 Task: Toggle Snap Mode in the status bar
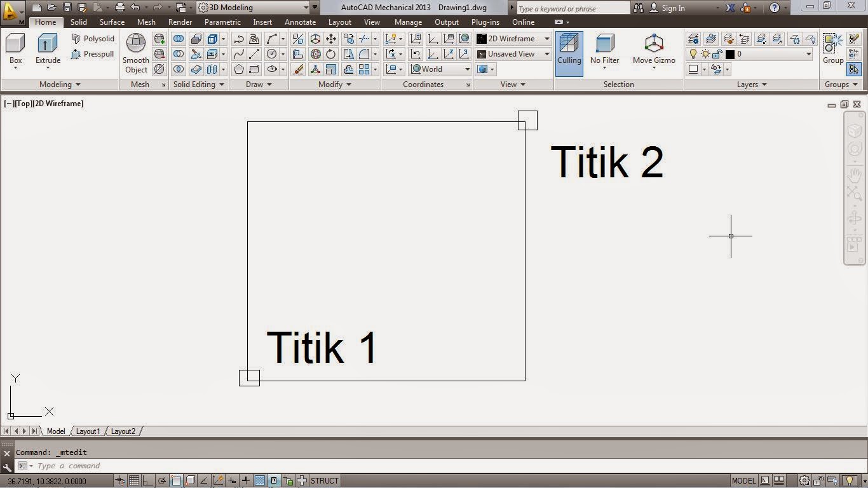120,480
